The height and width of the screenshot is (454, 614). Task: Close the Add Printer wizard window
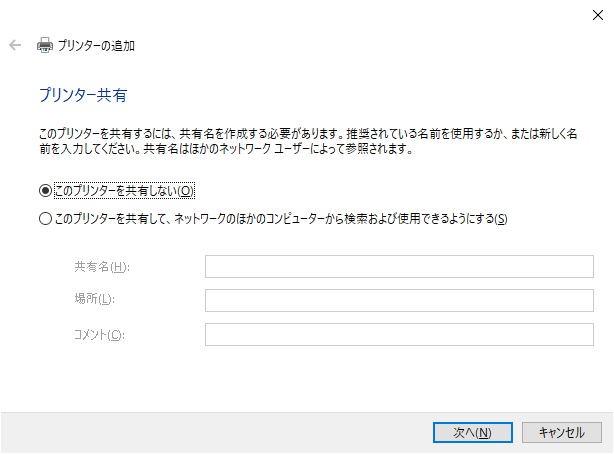click(x=598, y=15)
